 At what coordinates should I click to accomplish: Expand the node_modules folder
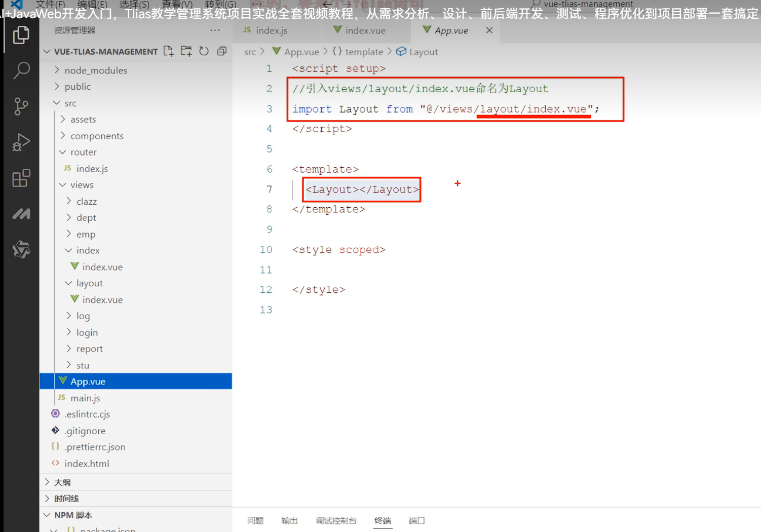[95, 70]
